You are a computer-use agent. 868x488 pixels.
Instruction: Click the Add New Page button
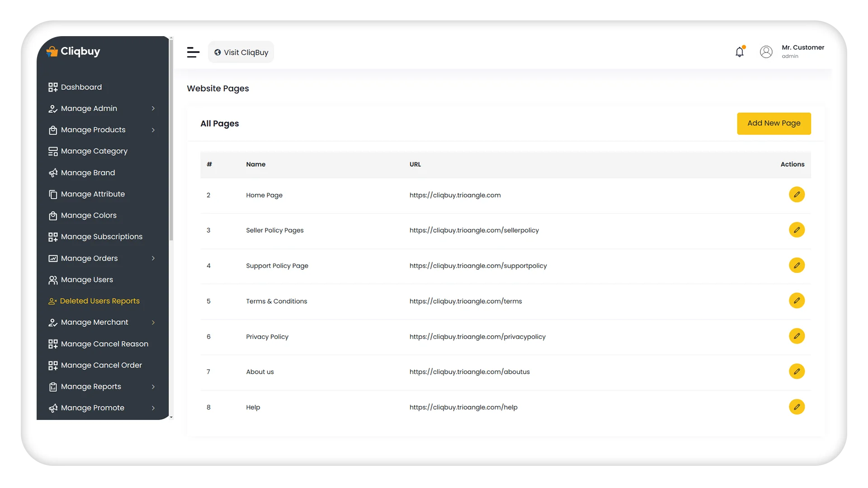[773, 123]
